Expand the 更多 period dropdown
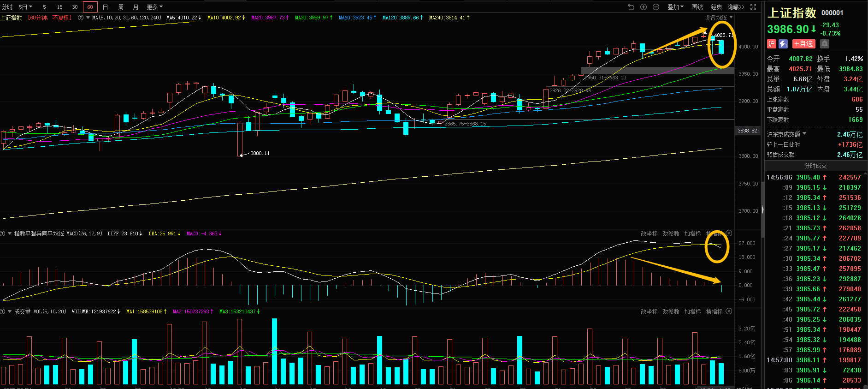 click(x=154, y=7)
